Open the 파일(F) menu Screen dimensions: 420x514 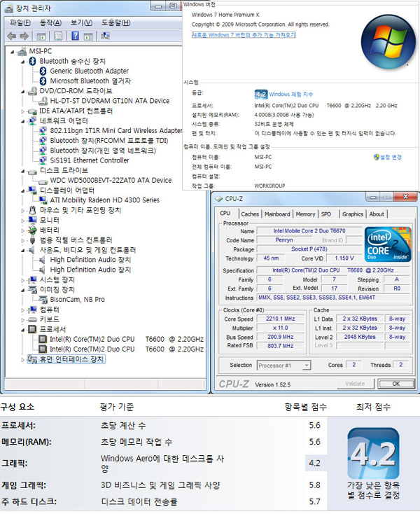pyautogui.click(x=20, y=22)
